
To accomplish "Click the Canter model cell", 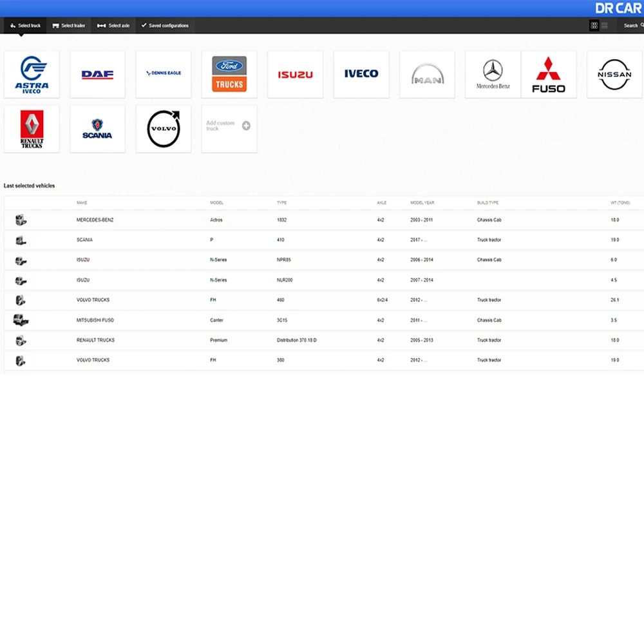I will 216,320.
